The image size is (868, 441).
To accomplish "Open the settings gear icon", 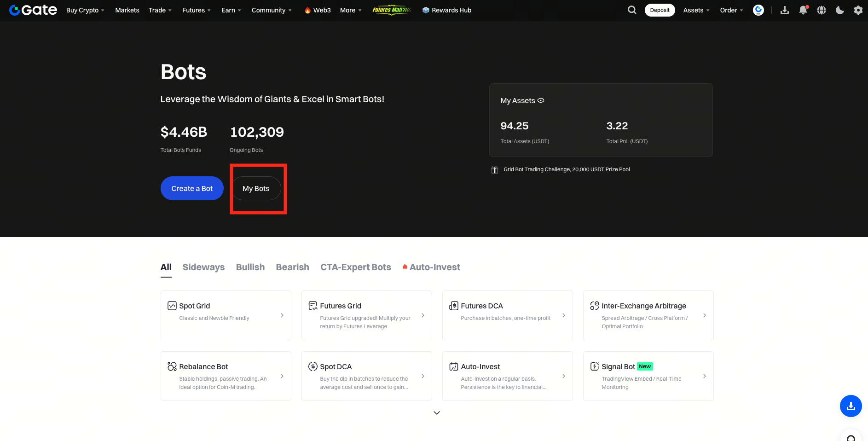I will [858, 10].
